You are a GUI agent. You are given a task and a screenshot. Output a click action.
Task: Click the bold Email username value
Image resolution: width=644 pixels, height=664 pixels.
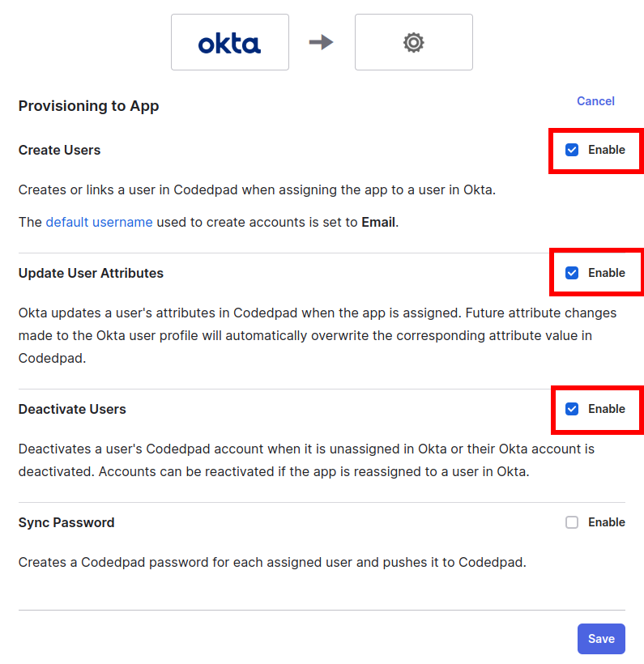click(x=378, y=222)
